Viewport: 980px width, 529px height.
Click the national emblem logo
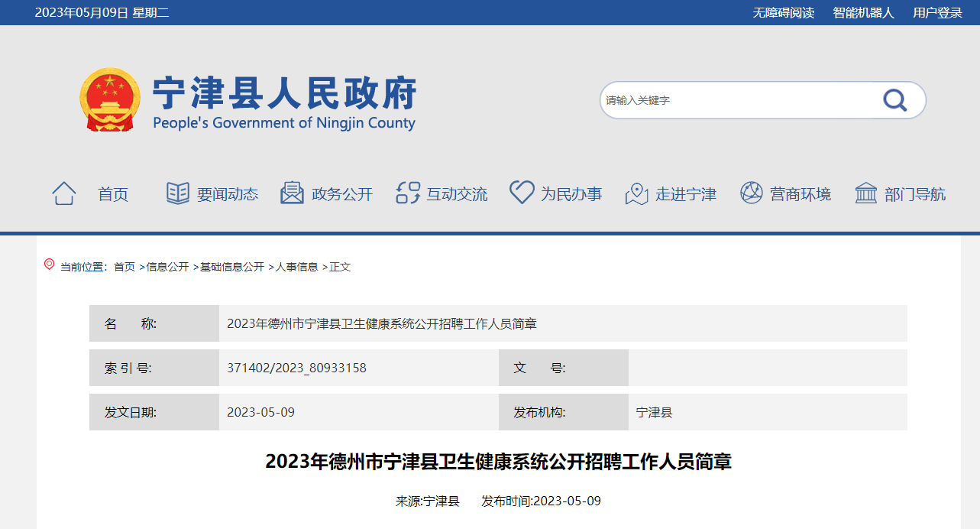110,99
